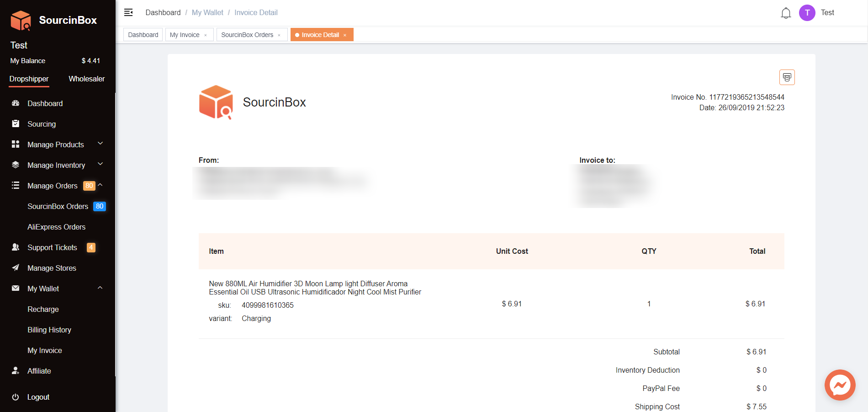The height and width of the screenshot is (412, 868).
Task: Close the SourcinBox Orders tab
Action: pos(279,35)
